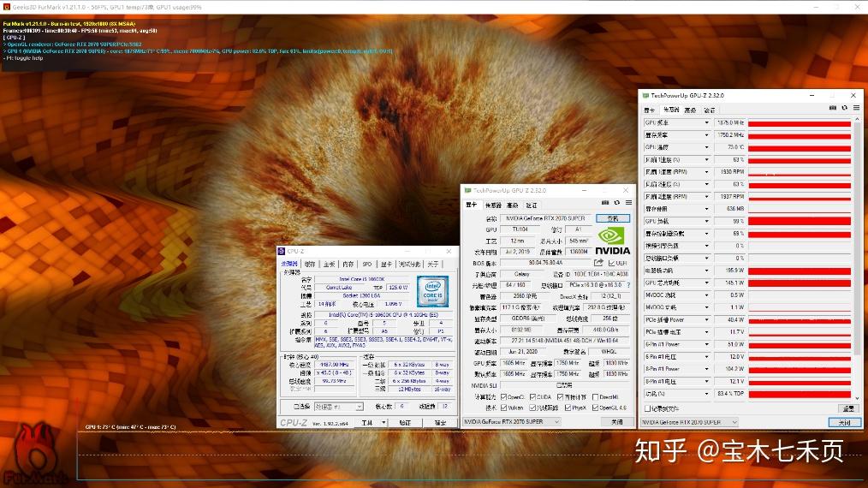Image resolution: width=868 pixels, height=488 pixels.
Task: Toggle the DirectCompute checkbox next to CUDA
Action: tap(560, 397)
